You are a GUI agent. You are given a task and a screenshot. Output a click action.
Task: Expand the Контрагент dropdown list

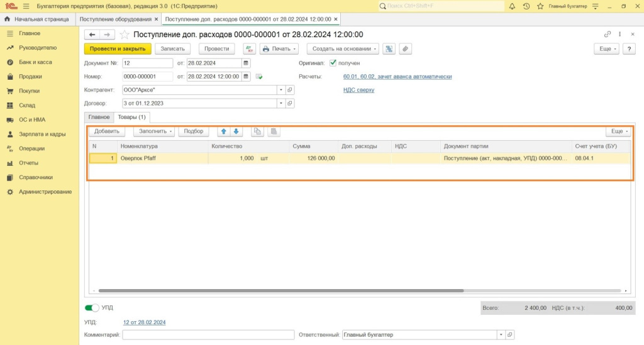click(280, 90)
